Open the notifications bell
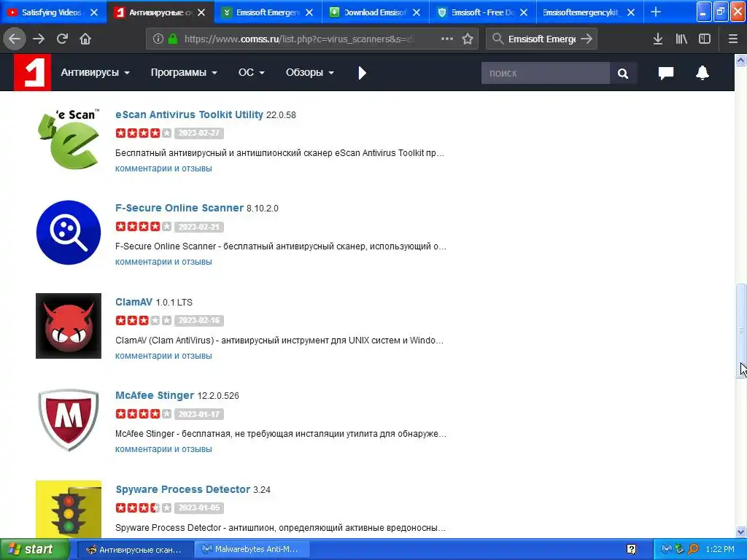Viewport: 747px width, 560px height. [703, 73]
